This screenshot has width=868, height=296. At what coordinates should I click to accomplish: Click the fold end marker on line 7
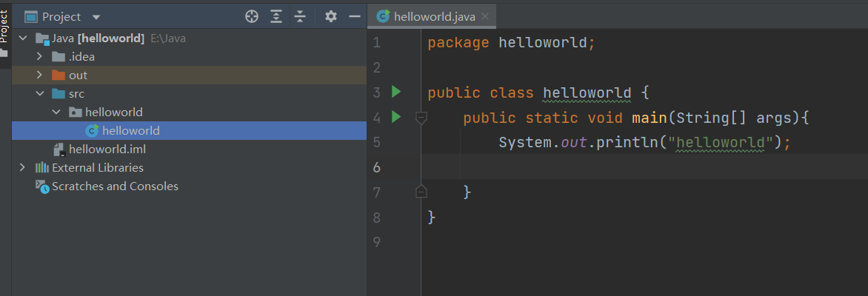coord(421,192)
